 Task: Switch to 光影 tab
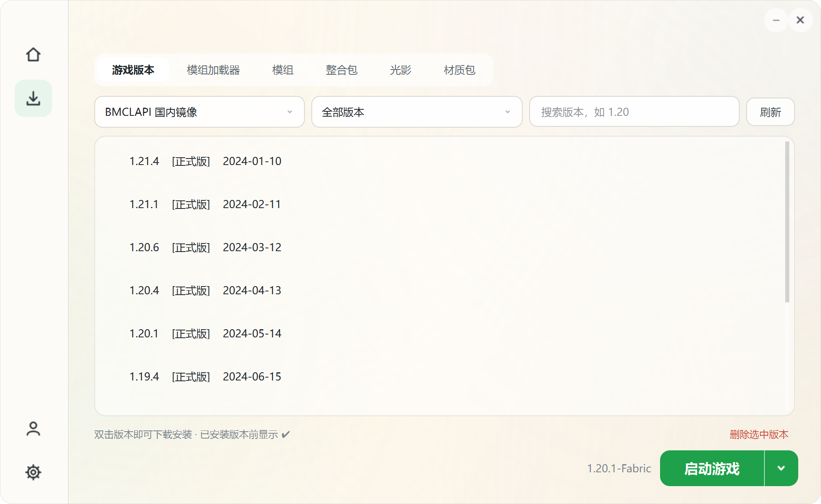point(401,70)
